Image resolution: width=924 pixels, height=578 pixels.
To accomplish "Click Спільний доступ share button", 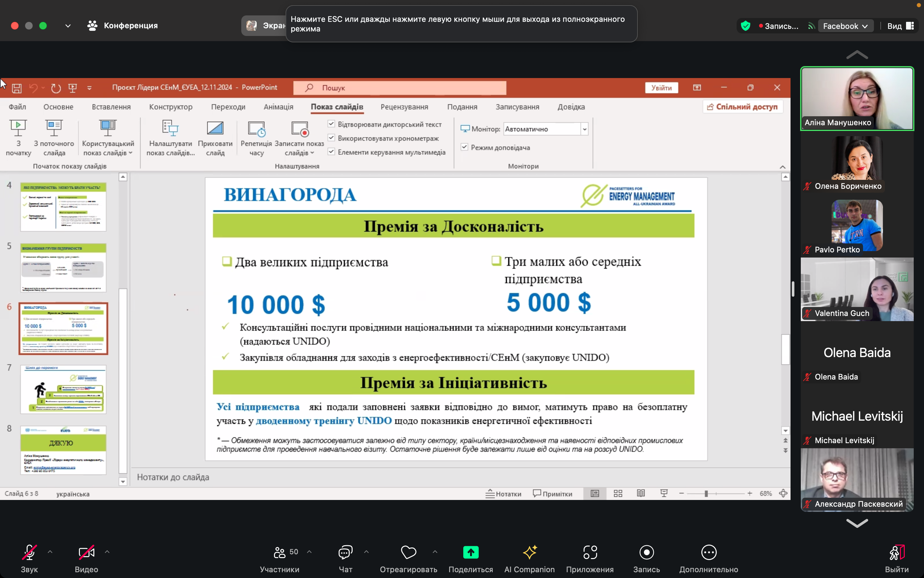I will 742,107.
